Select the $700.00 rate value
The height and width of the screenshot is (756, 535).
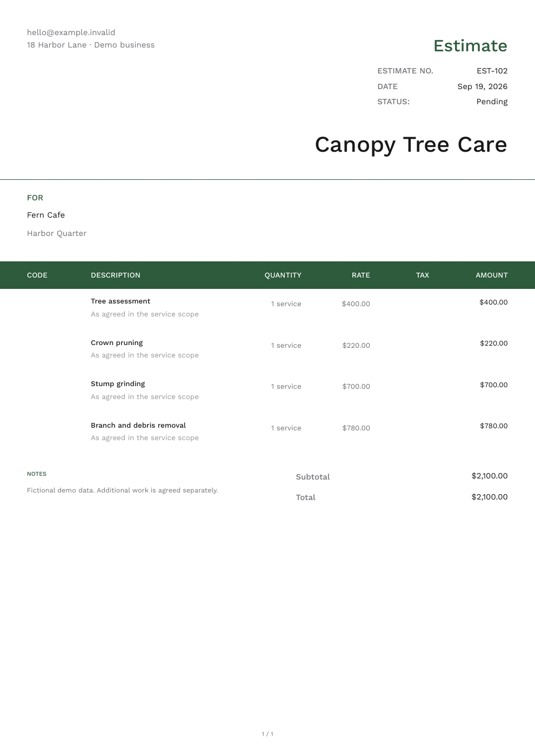pos(356,387)
